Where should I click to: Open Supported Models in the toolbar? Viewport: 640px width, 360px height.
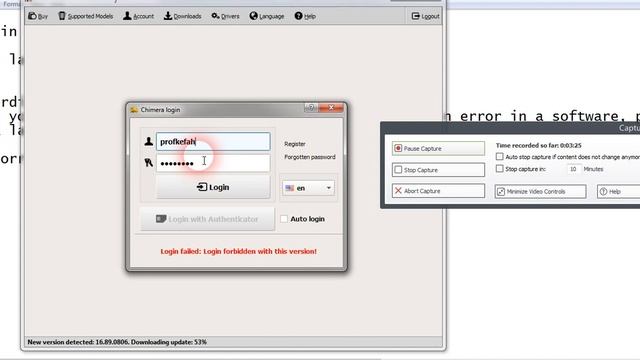[x=86, y=16]
